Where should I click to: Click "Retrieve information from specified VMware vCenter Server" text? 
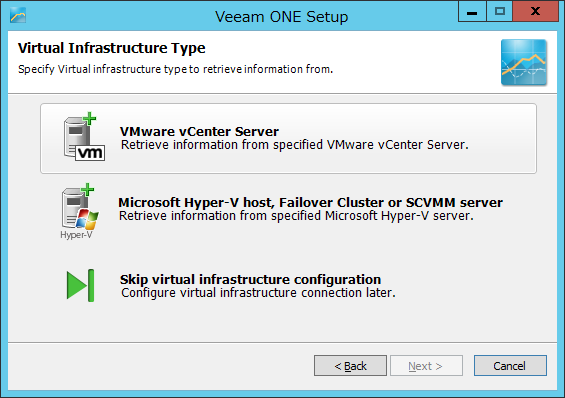point(294,145)
